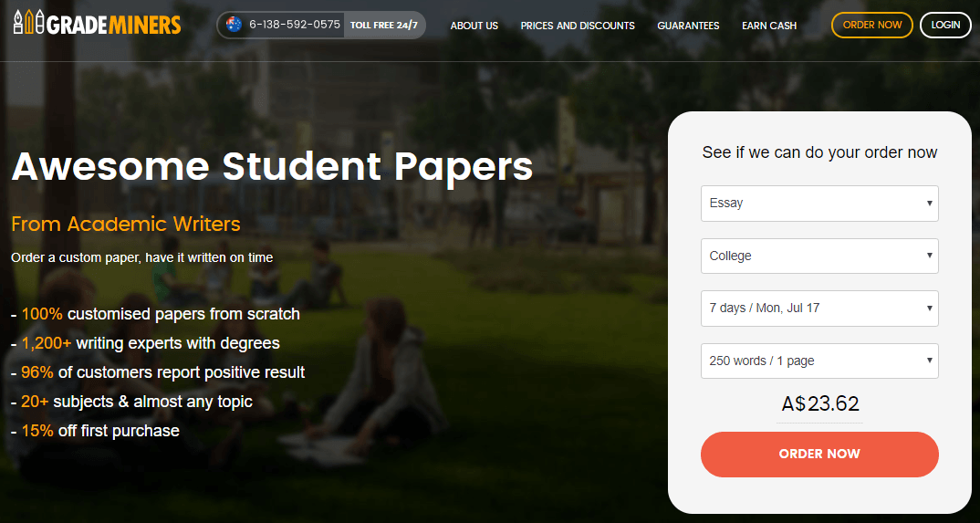This screenshot has width=980, height=523.
Task: Click the GradeMiners logo
Action: (x=97, y=25)
